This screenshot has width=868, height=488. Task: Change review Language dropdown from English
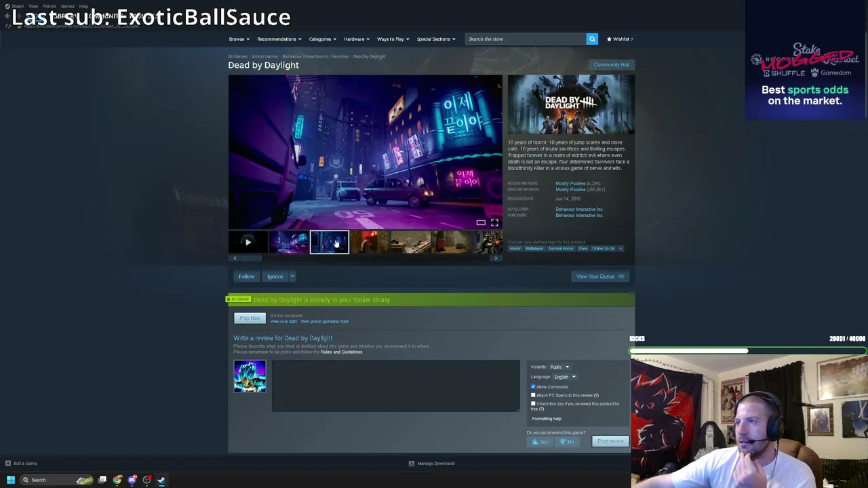(x=564, y=377)
